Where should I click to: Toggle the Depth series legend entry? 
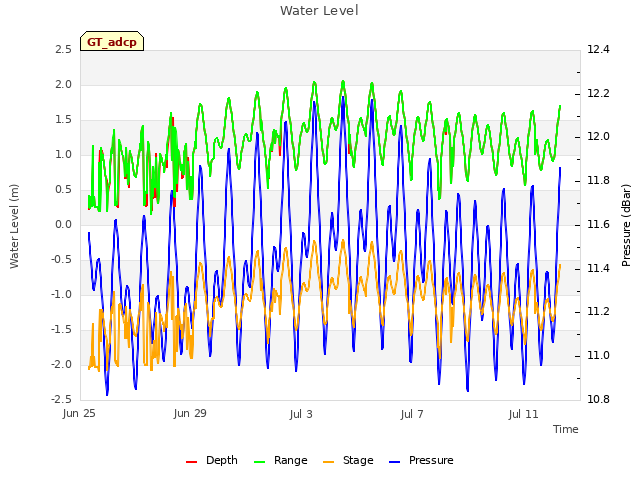click(211, 460)
